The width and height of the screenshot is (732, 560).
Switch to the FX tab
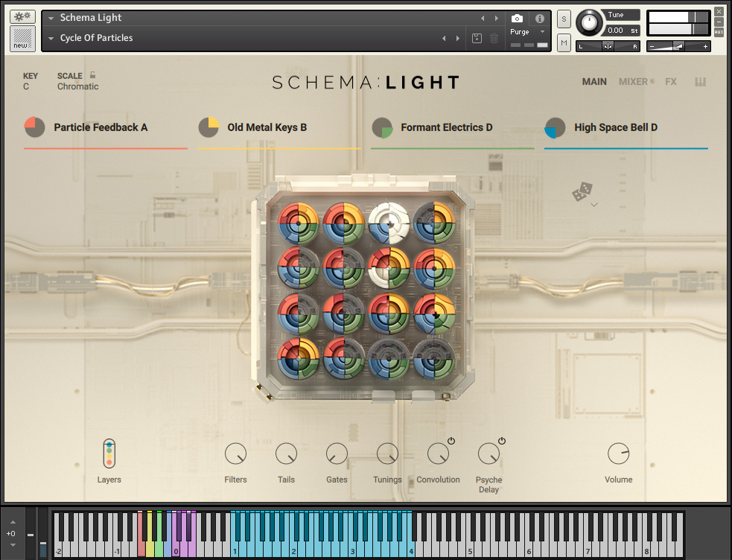(x=671, y=82)
